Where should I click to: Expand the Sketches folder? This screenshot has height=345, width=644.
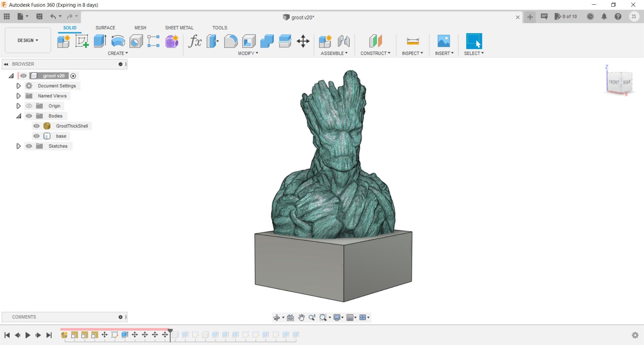click(18, 146)
